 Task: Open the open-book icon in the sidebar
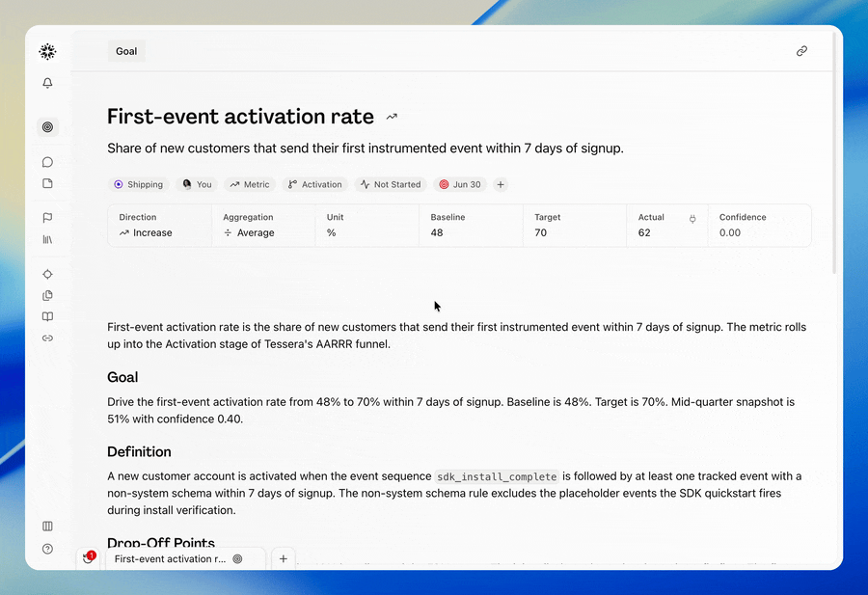click(x=47, y=316)
